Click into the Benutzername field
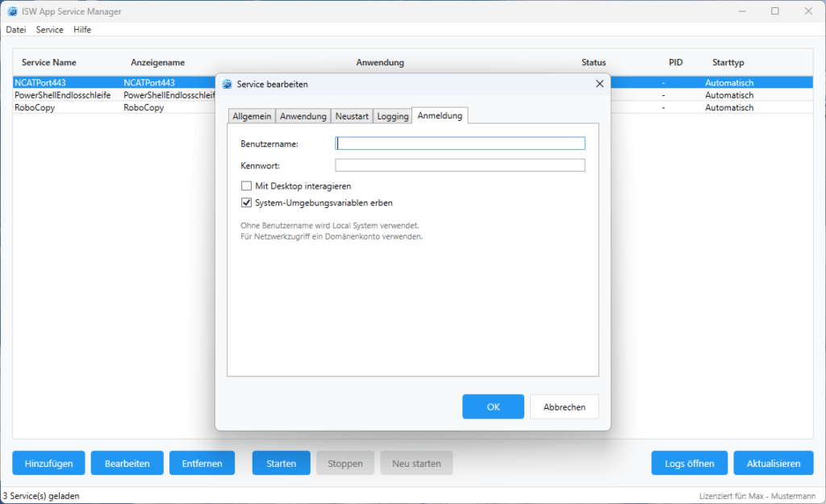The height and width of the screenshot is (504, 826). pos(460,143)
